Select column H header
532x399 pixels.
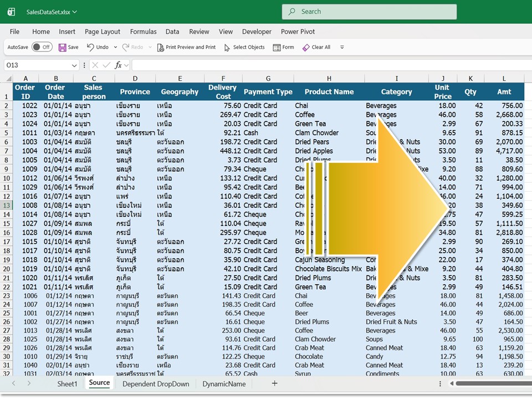(329, 78)
